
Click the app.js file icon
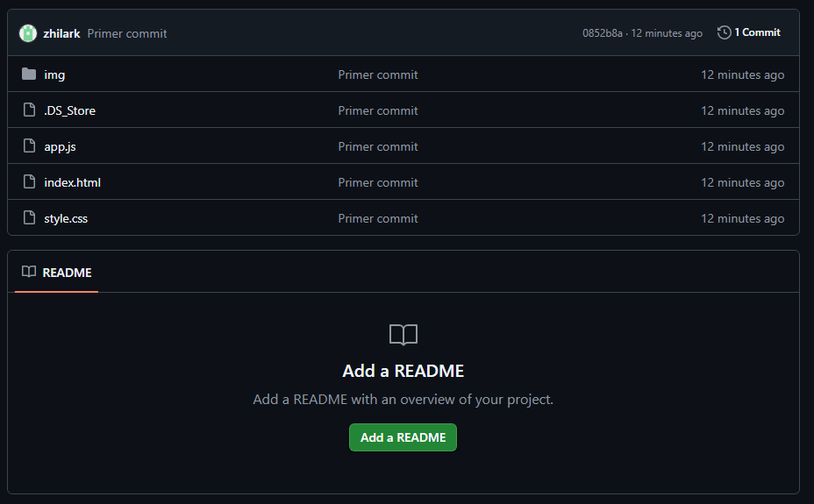[x=30, y=146]
